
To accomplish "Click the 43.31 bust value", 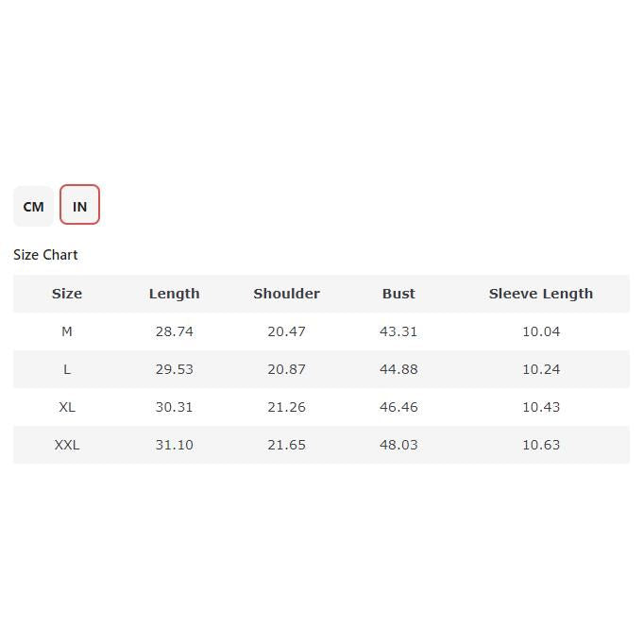I will click(398, 331).
